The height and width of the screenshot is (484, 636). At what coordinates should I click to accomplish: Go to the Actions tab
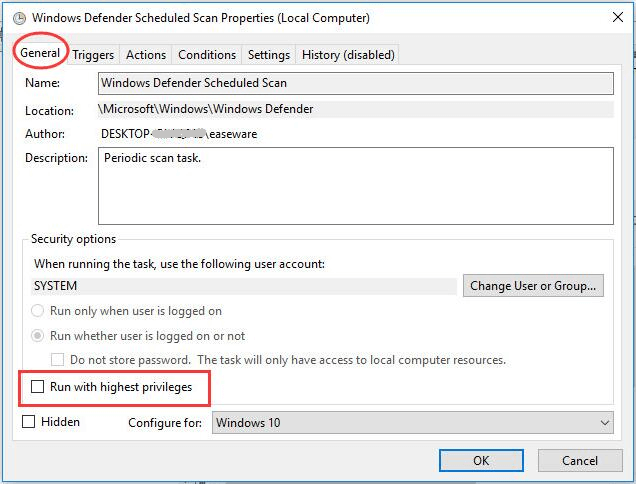(x=146, y=55)
